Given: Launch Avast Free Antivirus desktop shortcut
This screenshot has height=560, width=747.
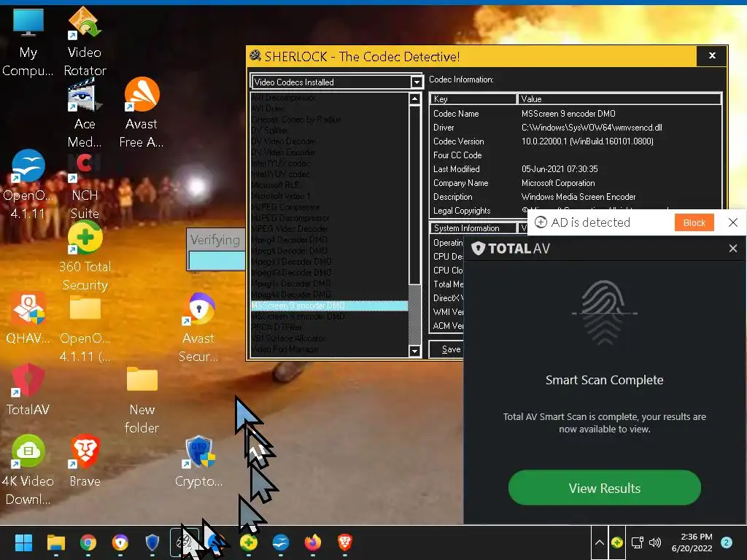Looking at the screenshot, I should pos(142,113).
